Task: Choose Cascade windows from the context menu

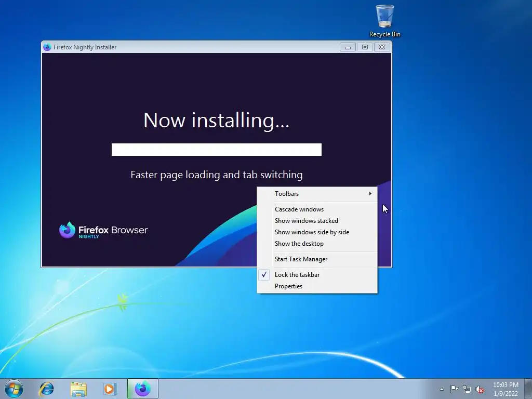Action: click(317, 209)
